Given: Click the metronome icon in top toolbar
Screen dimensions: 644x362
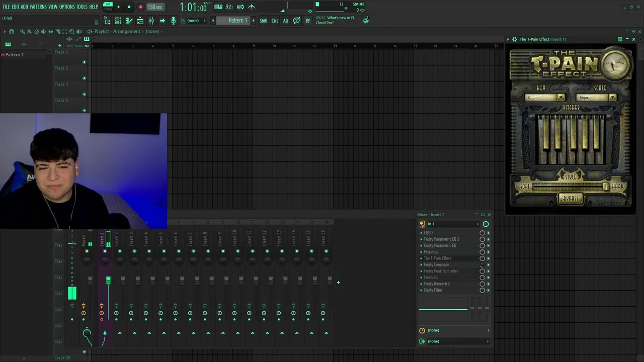Looking at the screenshot, I should 252,7.
